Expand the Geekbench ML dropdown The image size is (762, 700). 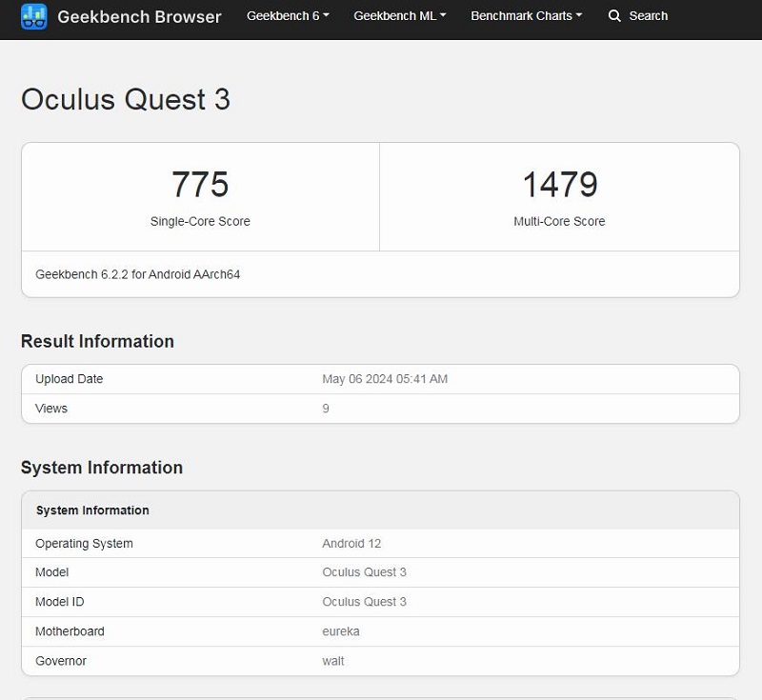[x=399, y=16]
